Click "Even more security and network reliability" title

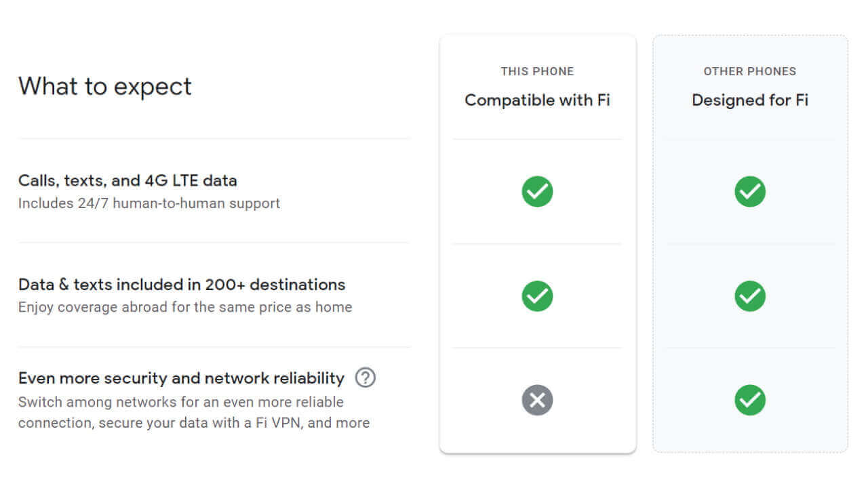tap(181, 378)
